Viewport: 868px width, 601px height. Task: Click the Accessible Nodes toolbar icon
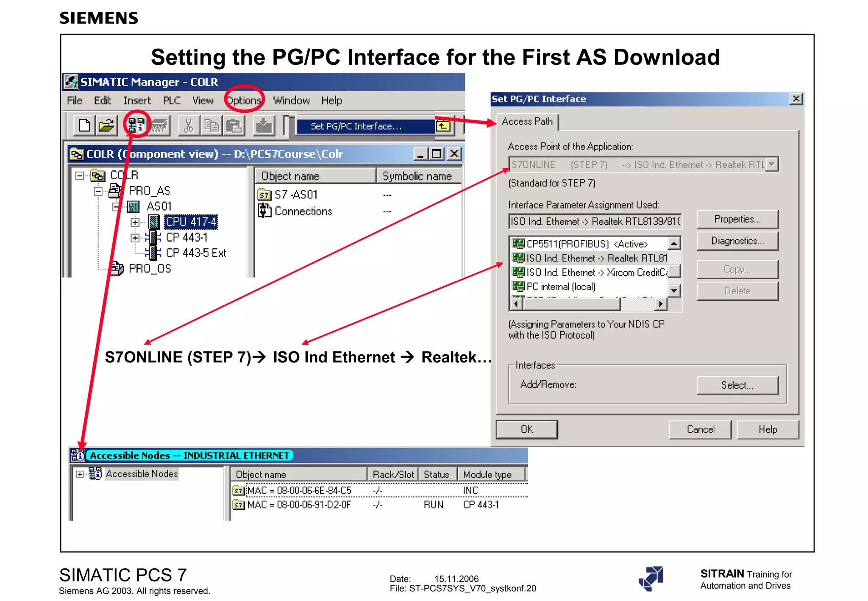pos(136,125)
